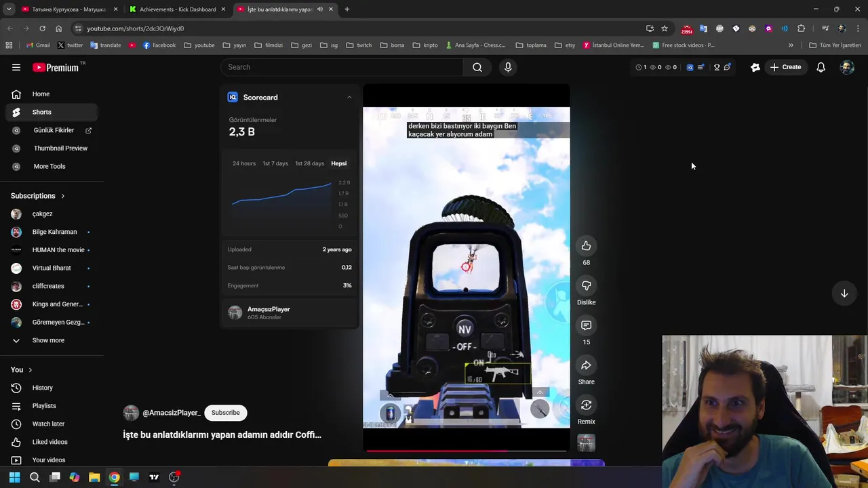
Task: Expand Subscriptions section arrow
Action: [x=63, y=196]
